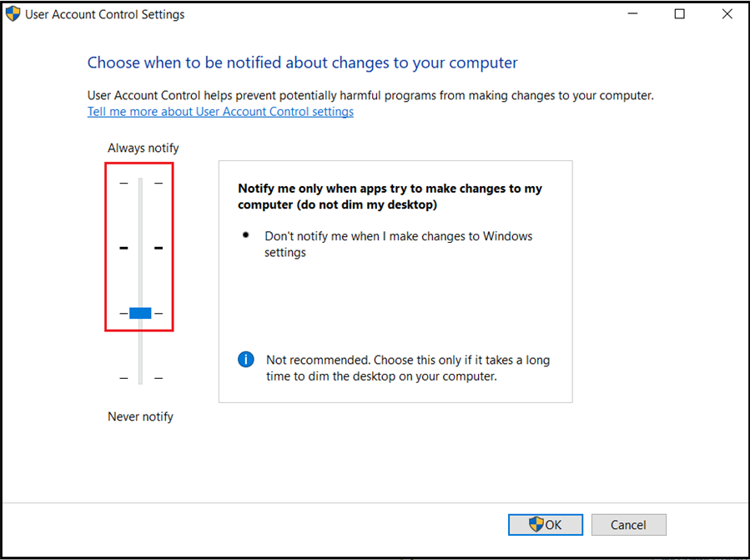Open the User Account Control help link
Viewport: 750px width, 560px height.
coord(220,112)
